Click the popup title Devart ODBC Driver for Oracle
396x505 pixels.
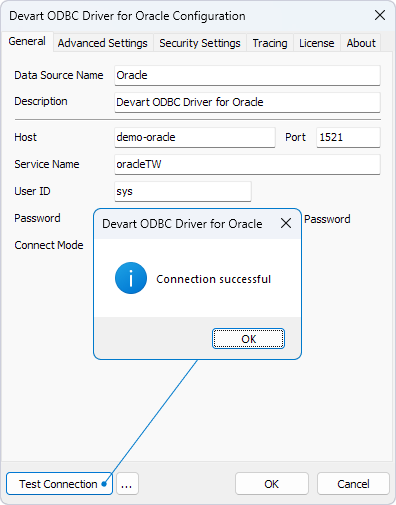click(182, 224)
